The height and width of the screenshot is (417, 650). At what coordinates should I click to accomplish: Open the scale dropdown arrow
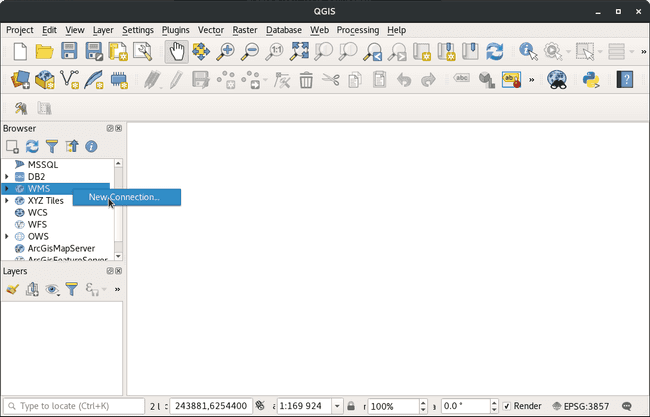(337, 406)
